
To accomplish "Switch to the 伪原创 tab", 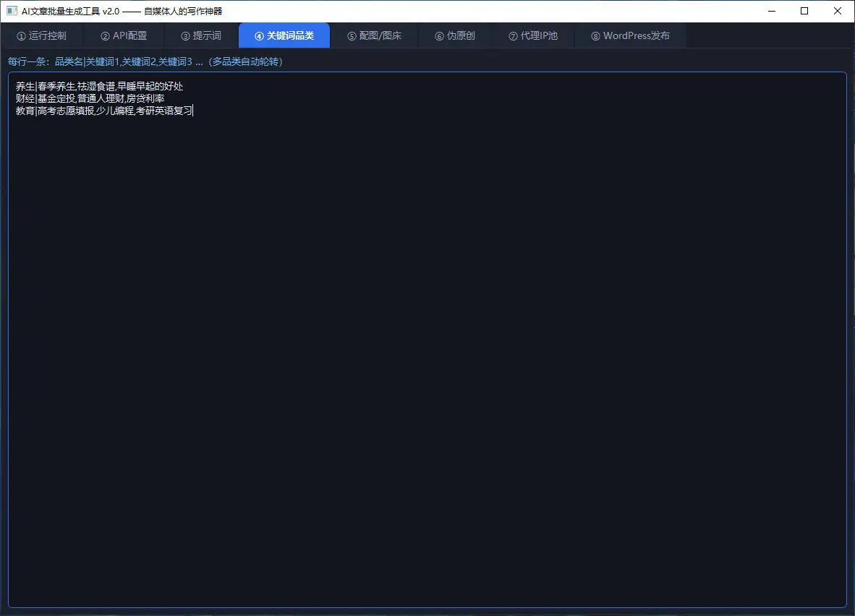I will [x=455, y=36].
